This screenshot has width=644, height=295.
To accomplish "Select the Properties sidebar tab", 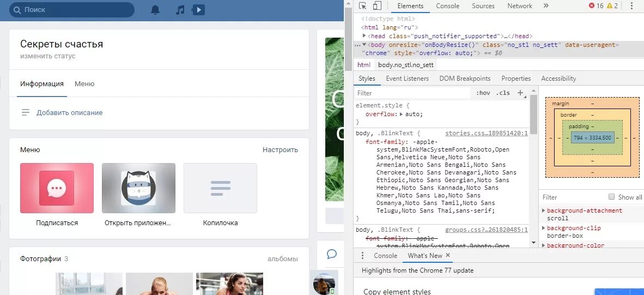I will 516,79.
